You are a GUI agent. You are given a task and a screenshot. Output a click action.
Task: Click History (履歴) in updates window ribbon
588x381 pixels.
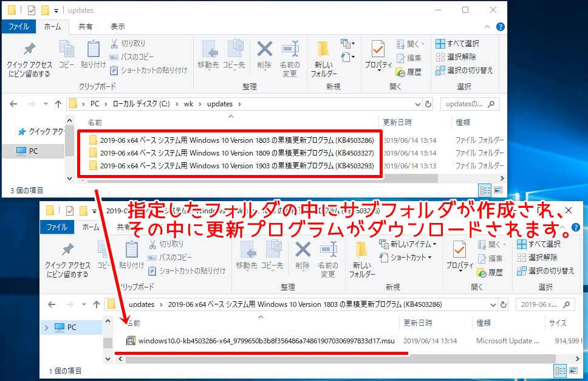point(409,72)
